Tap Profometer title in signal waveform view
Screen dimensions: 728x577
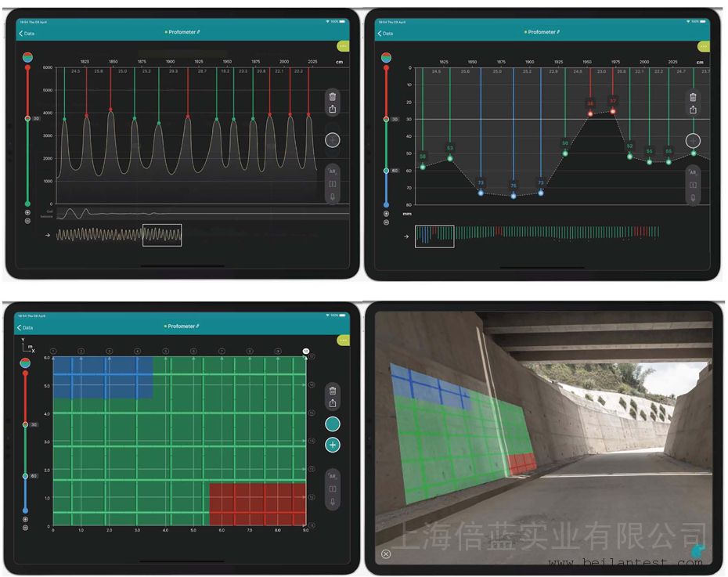[x=182, y=32]
